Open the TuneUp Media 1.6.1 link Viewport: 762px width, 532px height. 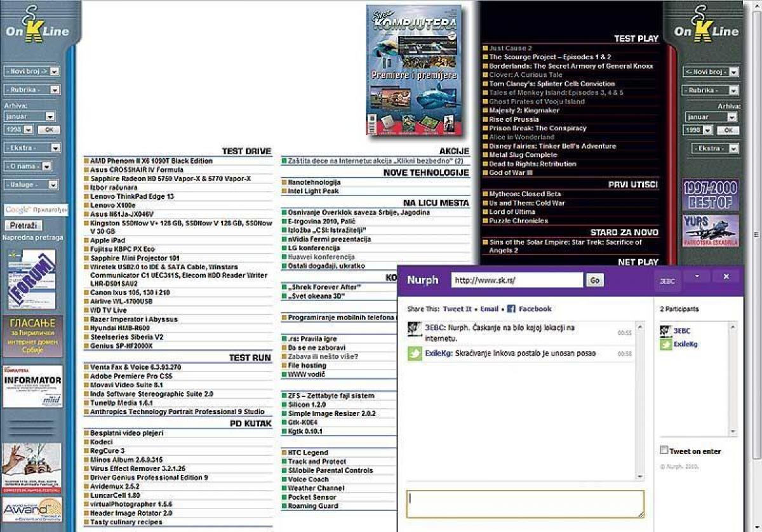point(121,402)
